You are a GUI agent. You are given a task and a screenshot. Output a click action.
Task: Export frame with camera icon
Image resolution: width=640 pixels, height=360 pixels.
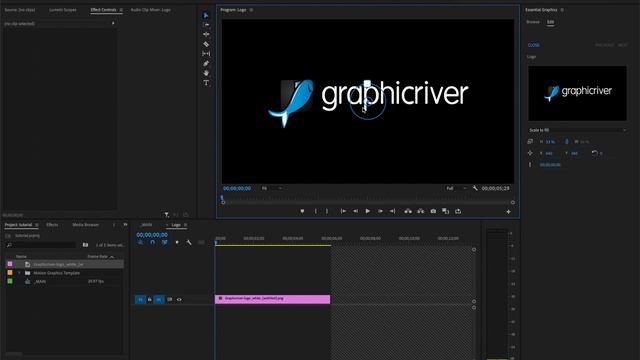click(x=433, y=211)
